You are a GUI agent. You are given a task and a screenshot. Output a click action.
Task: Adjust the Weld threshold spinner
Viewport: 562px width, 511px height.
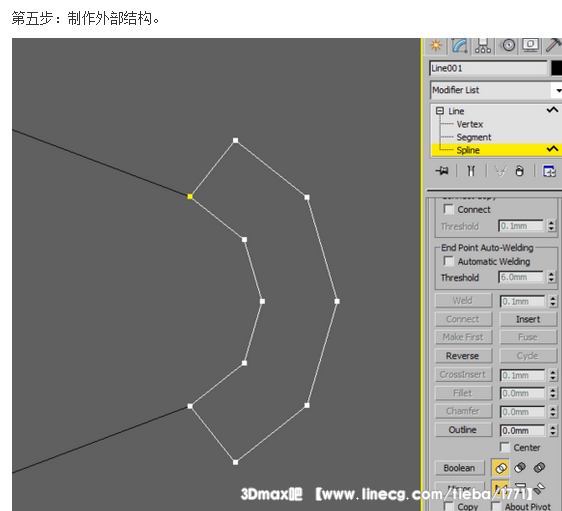pos(553,301)
